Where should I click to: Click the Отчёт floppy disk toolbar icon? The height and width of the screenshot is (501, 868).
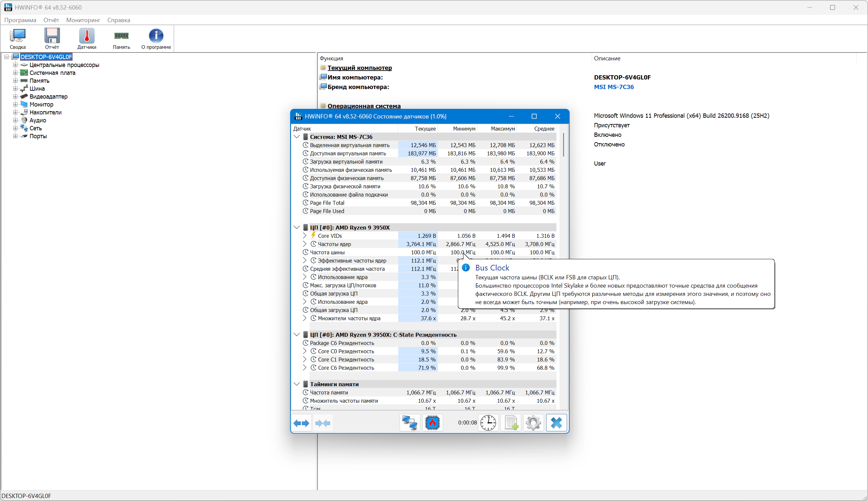coord(52,39)
